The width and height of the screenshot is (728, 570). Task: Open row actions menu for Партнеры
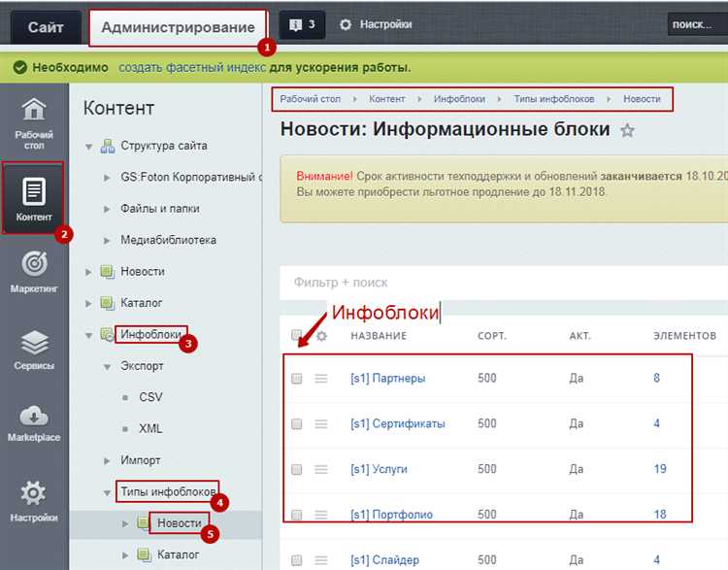coord(321,378)
